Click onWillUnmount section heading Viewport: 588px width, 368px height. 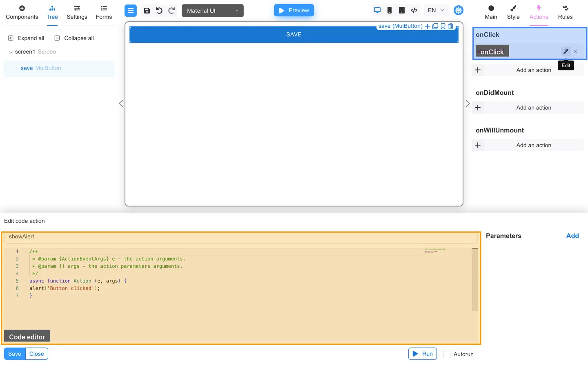pyautogui.click(x=500, y=130)
